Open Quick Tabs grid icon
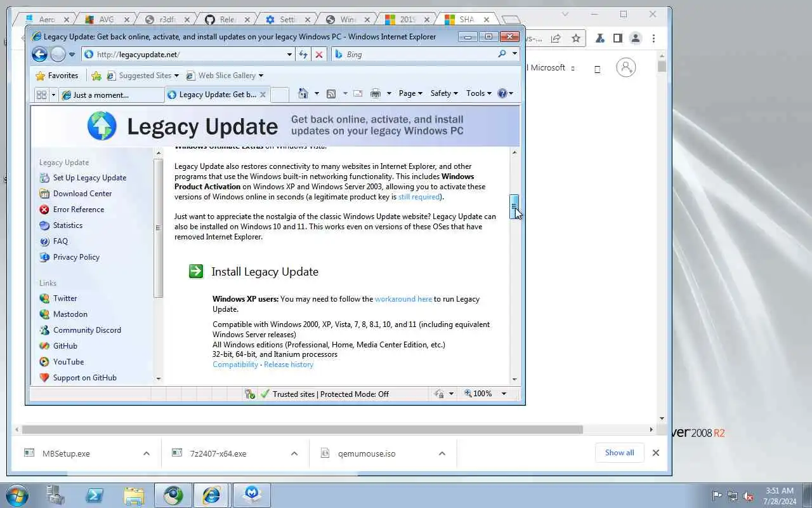This screenshot has height=508, width=812. click(x=42, y=95)
